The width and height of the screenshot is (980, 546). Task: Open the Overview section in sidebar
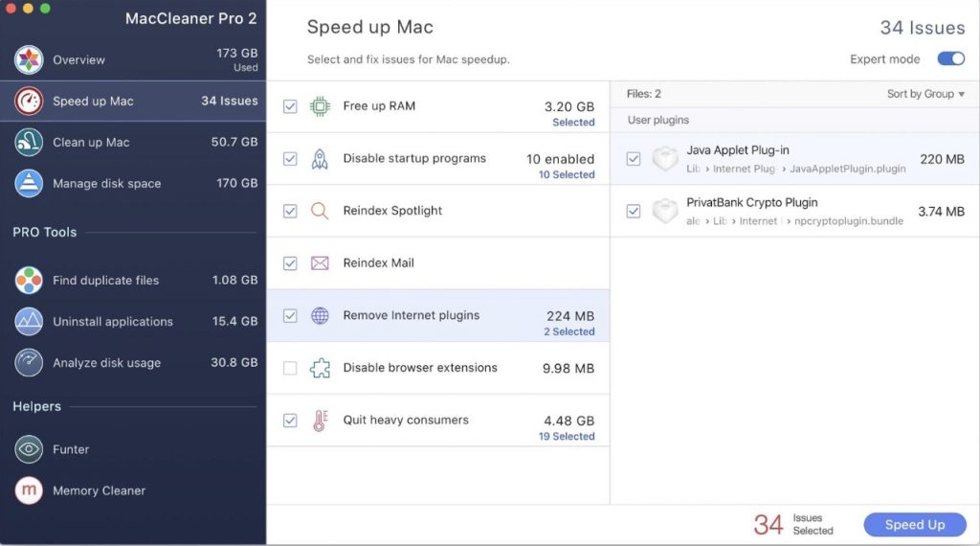pyautogui.click(x=133, y=60)
